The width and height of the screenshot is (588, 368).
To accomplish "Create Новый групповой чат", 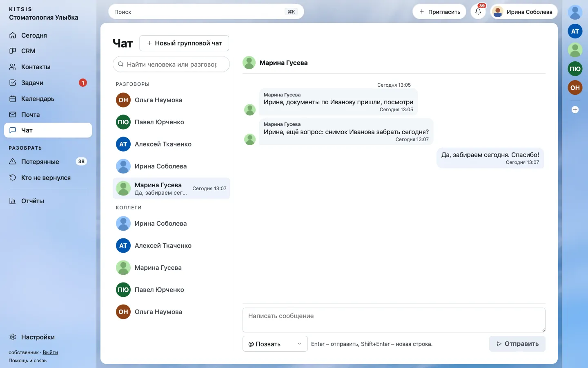I will pyautogui.click(x=184, y=43).
